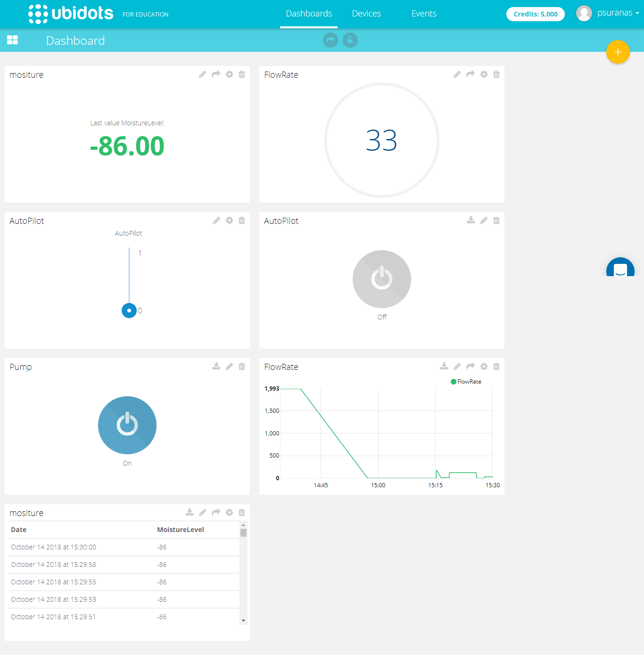Toggle FlowRate series in chart legend

[466, 382]
